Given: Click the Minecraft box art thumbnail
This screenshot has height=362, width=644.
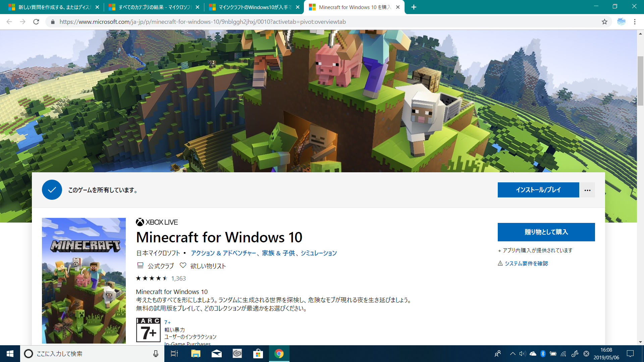Looking at the screenshot, I should pos(84,281).
